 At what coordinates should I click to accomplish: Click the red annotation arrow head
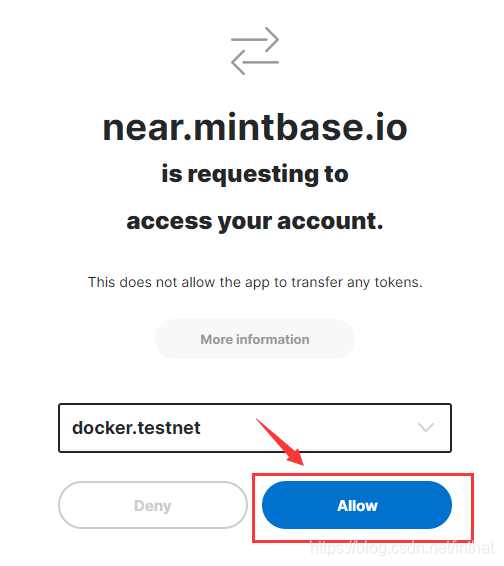[x=296, y=457]
